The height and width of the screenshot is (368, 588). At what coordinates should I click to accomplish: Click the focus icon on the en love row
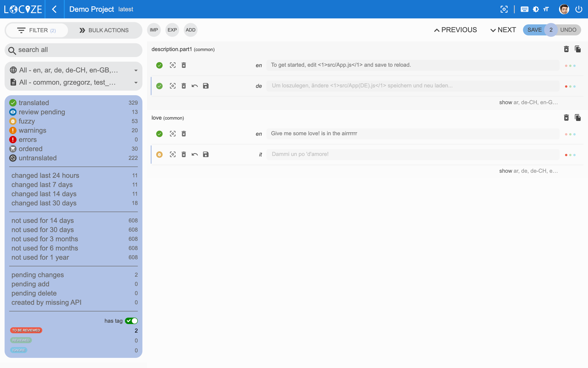[x=173, y=134]
